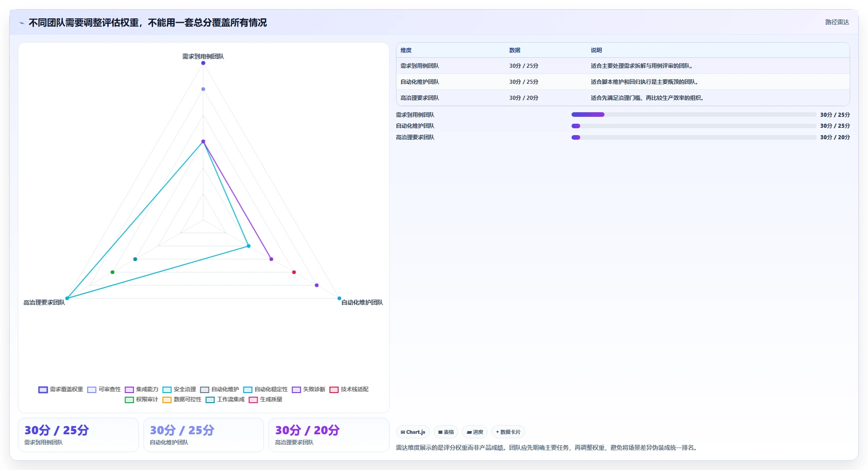Click description 适合脚本维护和回归执行是主要瓶颈的团队

(x=644, y=82)
